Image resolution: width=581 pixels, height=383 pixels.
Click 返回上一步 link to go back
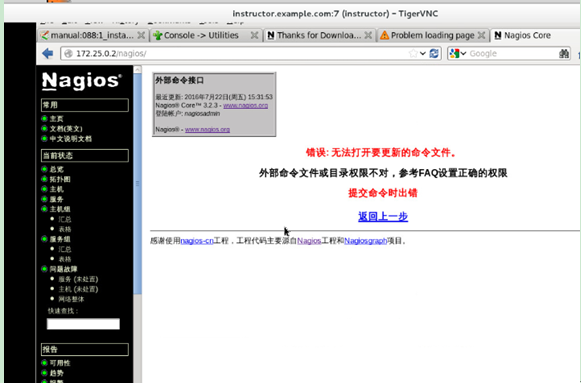point(383,216)
